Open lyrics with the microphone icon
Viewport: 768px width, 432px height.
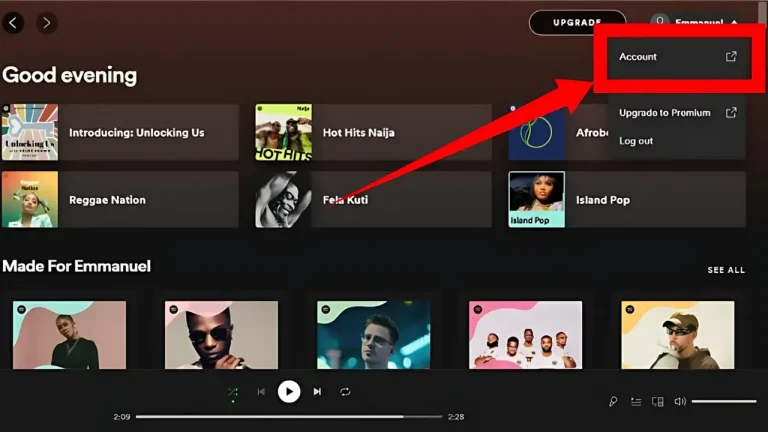point(613,402)
